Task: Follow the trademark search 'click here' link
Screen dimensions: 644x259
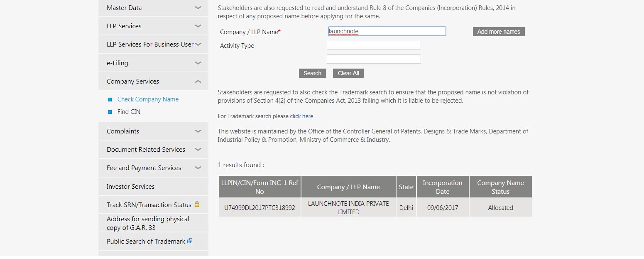Action: tap(301, 116)
